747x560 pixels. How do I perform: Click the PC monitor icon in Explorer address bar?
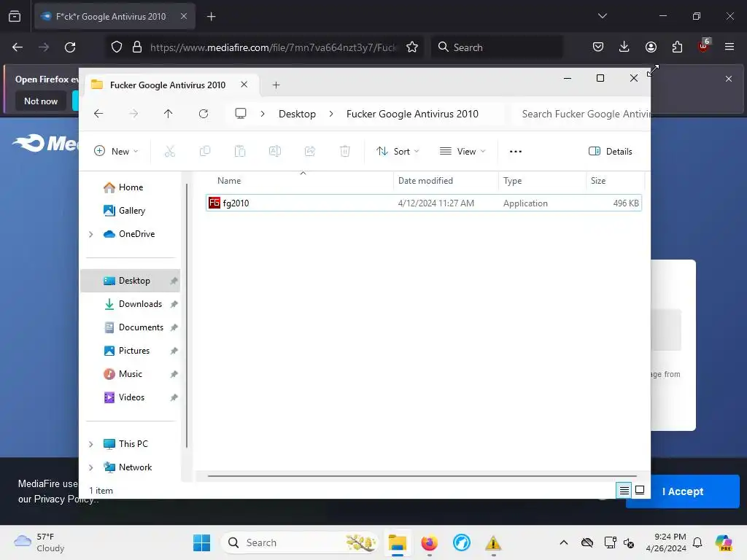[x=241, y=114]
